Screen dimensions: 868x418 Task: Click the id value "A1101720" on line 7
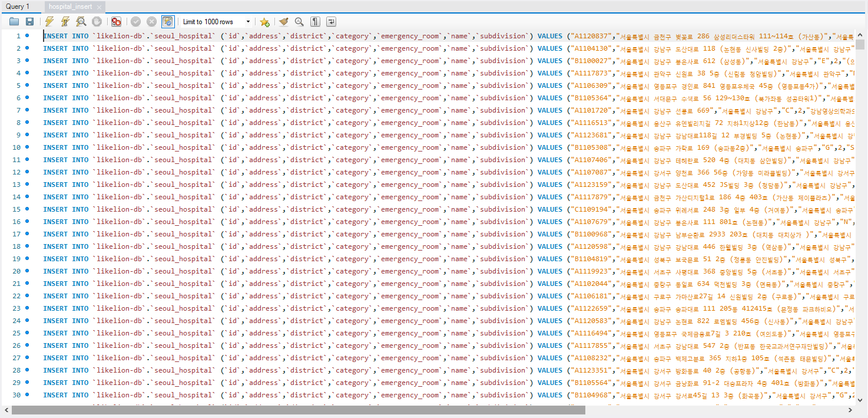[591, 110]
